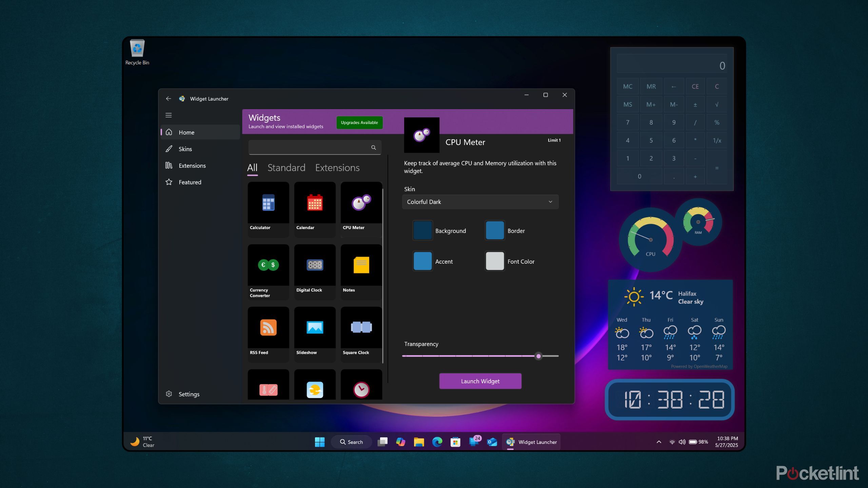
Task: Click the Launch Widget button
Action: 480,381
